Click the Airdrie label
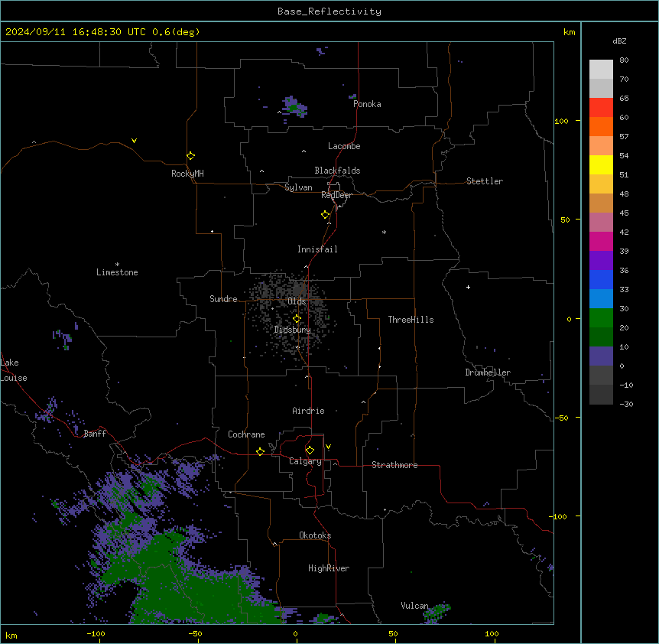 click(309, 411)
